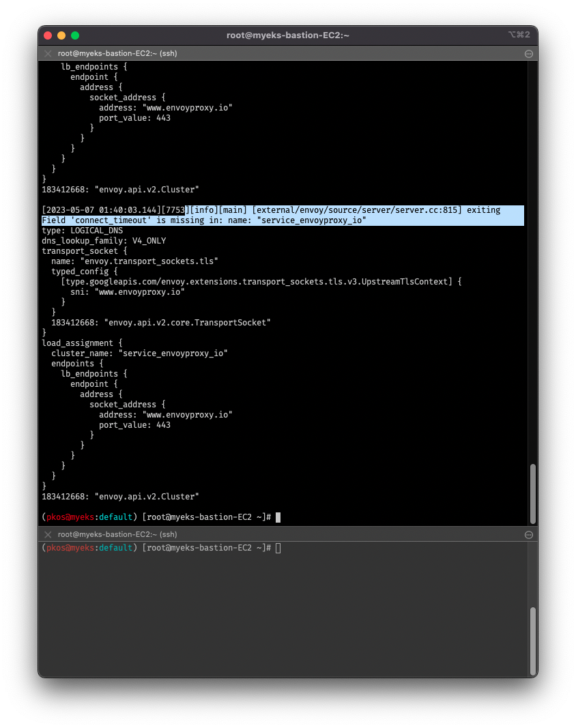Click the 'load_assignment {' line
Viewport: 576px width, 728px height.
(x=82, y=343)
